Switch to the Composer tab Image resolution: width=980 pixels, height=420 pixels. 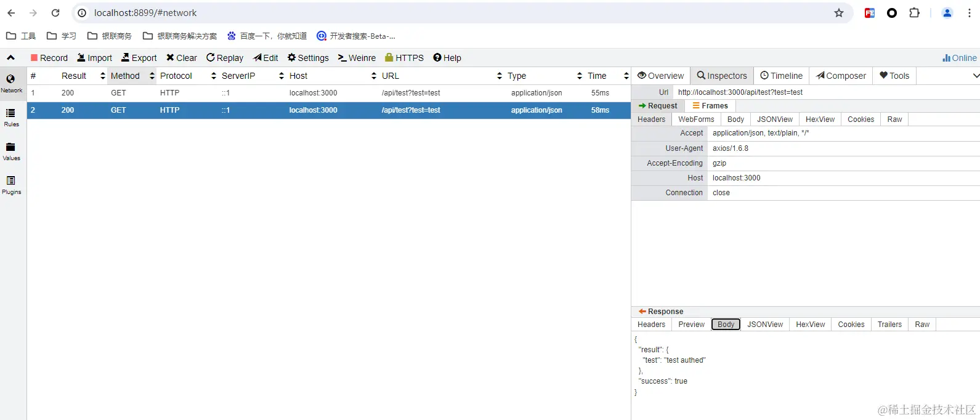(x=841, y=76)
